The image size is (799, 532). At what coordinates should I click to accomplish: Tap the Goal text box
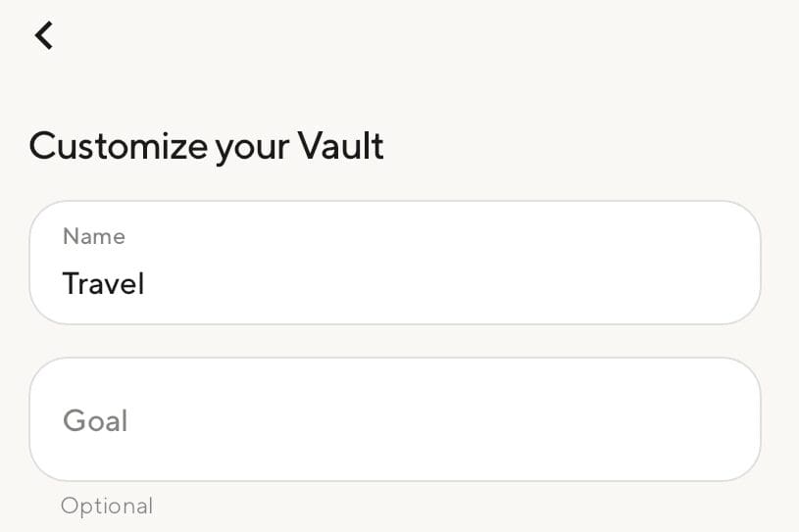[x=394, y=419]
